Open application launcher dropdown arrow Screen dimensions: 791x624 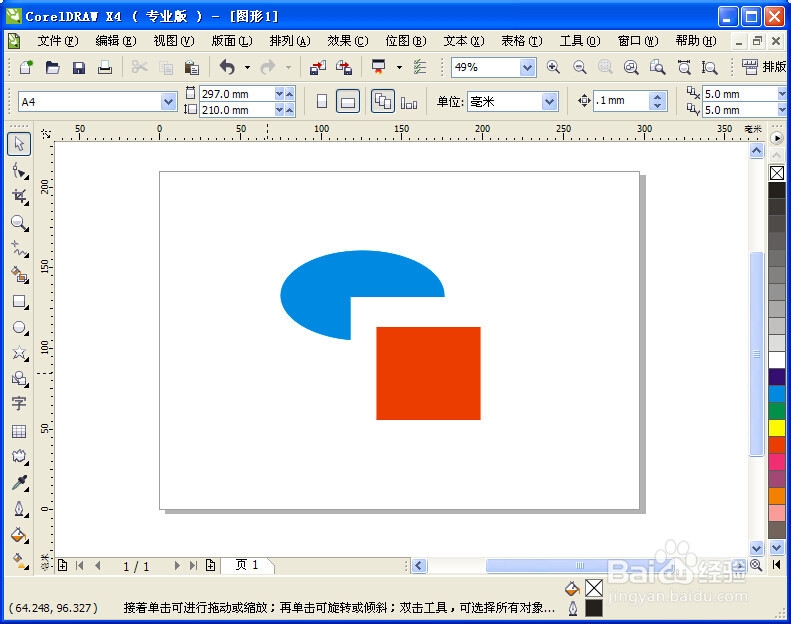[x=400, y=67]
